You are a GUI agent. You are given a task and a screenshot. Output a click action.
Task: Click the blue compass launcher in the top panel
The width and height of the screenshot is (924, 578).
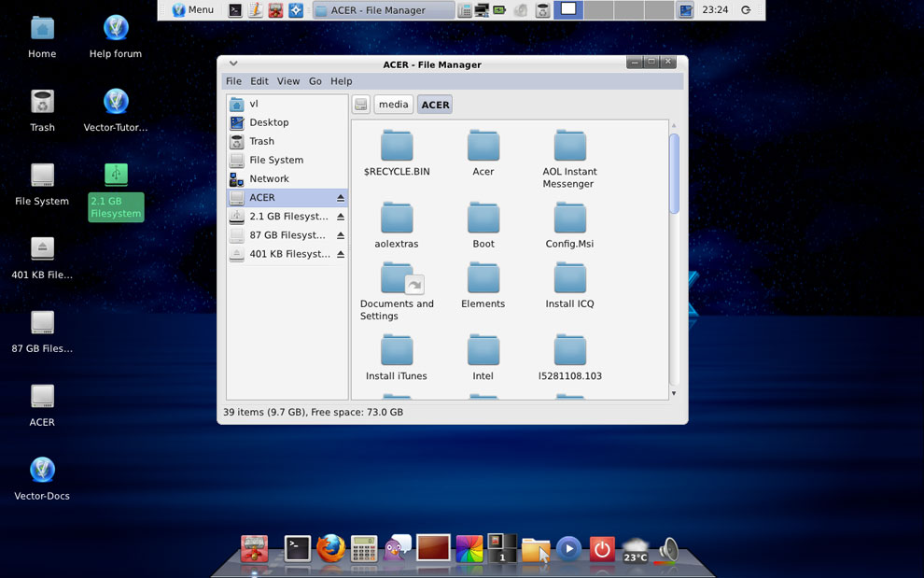tap(296, 10)
